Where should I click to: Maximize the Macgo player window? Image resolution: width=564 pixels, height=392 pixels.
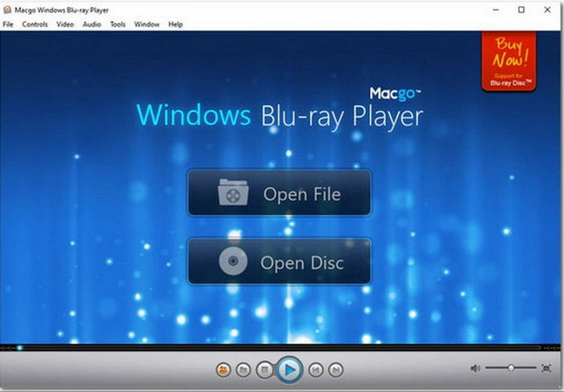point(521,10)
